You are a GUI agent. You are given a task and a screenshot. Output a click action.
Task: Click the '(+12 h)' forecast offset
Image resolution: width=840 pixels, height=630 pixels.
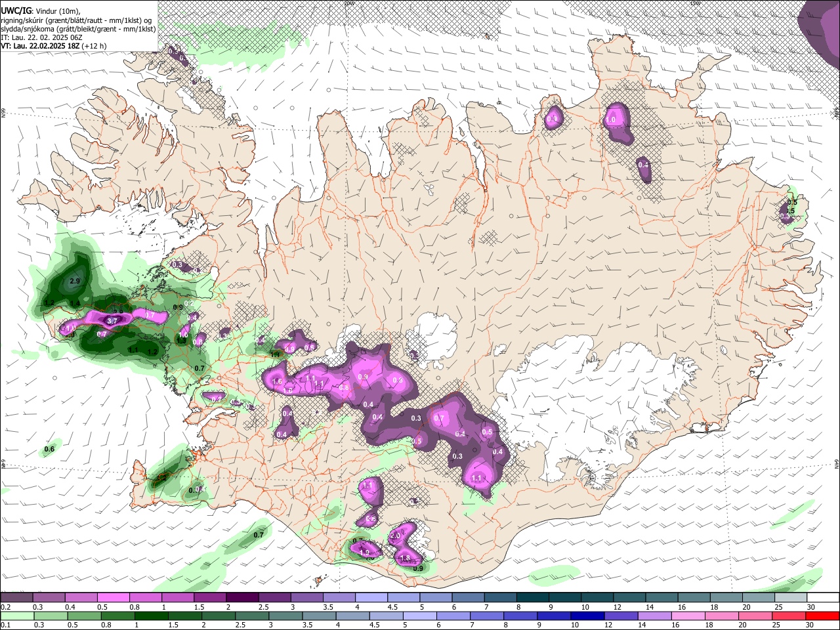94,46
